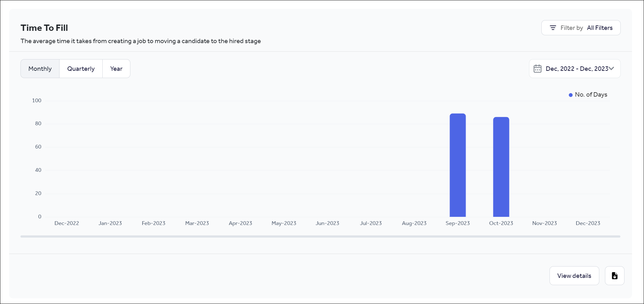This screenshot has width=644, height=304.
Task: Switch to the Quarterly view
Action: click(x=81, y=69)
